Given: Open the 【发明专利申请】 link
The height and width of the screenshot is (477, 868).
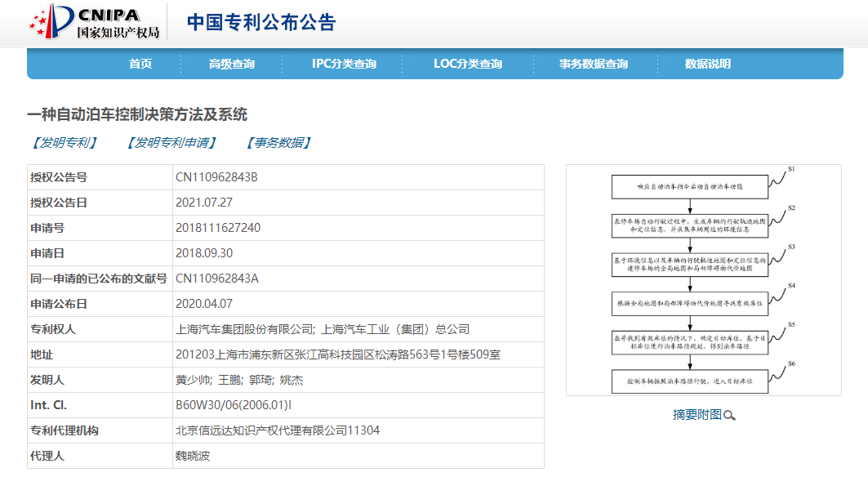Looking at the screenshot, I should point(171,143).
